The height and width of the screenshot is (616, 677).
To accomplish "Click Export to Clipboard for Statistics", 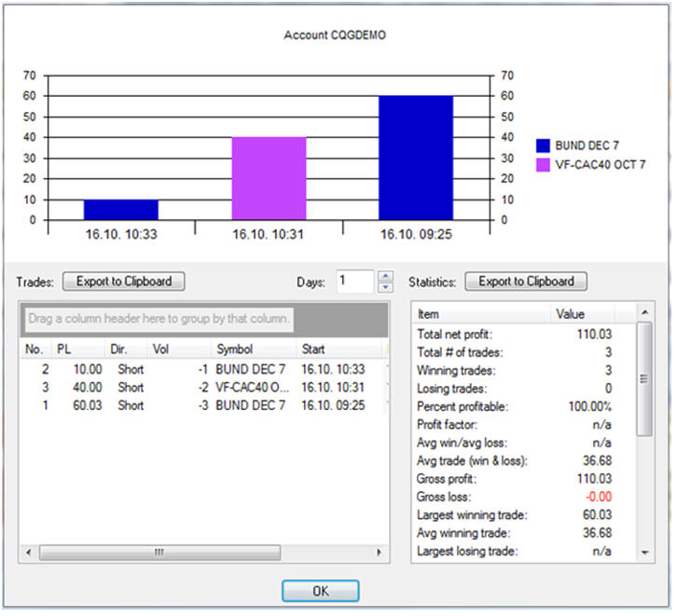I will [x=526, y=281].
